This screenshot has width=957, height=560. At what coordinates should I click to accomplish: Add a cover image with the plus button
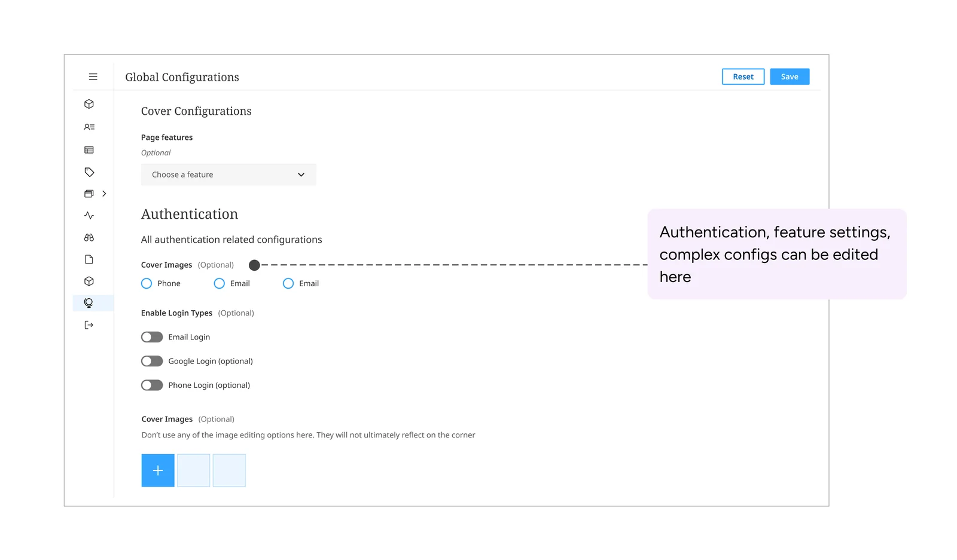point(158,470)
